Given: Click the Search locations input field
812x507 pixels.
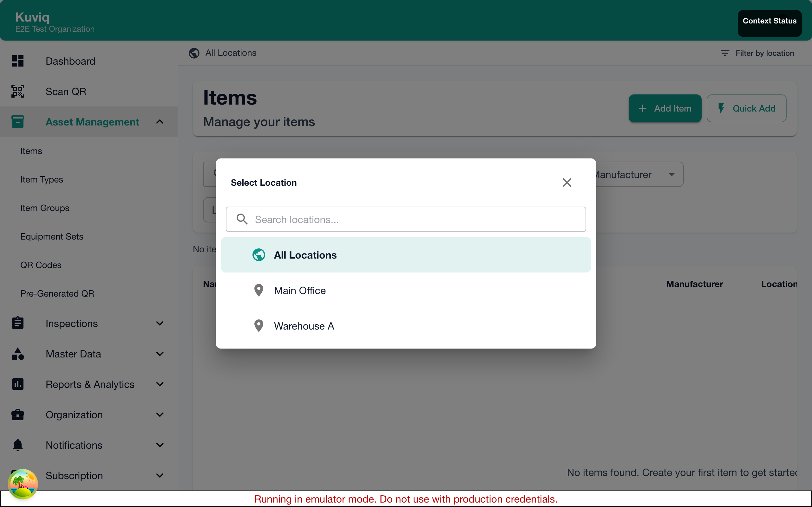Looking at the screenshot, I should [x=405, y=219].
